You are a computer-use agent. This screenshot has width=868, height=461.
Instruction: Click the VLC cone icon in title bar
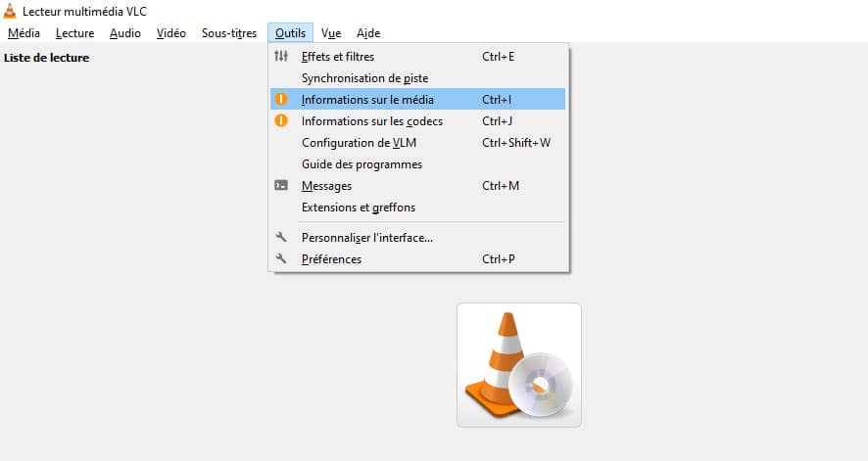point(11,11)
